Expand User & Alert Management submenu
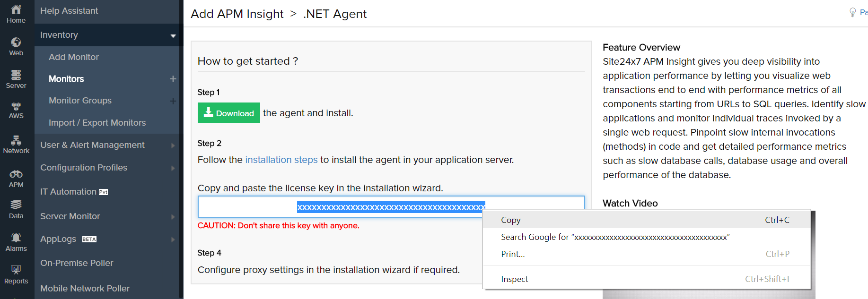Viewport: 868px width, 299px height. click(x=173, y=145)
